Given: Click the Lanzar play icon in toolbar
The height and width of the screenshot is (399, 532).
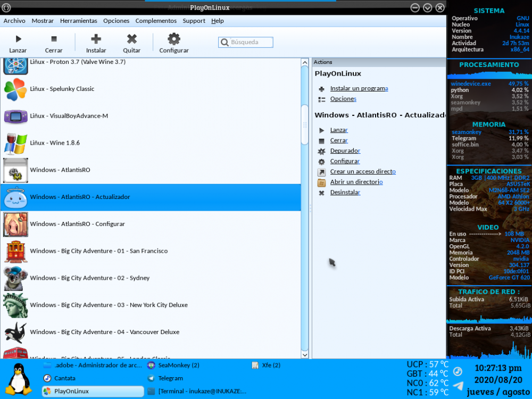Looking at the screenshot, I should pos(18,39).
